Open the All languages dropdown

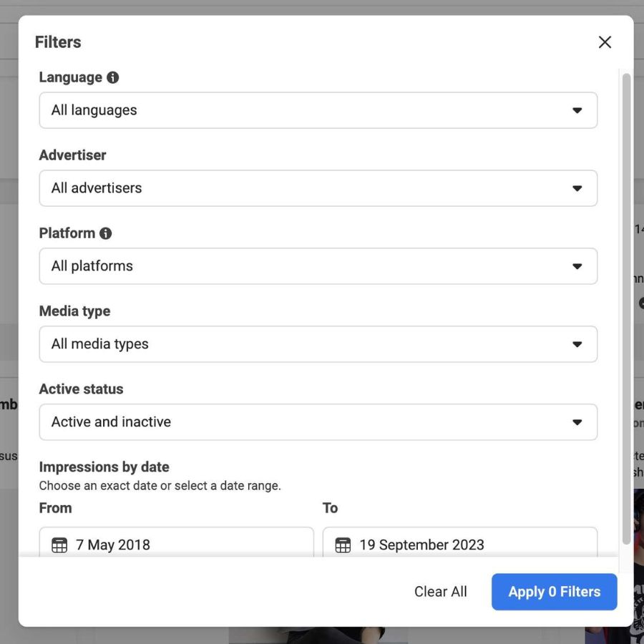(318, 110)
